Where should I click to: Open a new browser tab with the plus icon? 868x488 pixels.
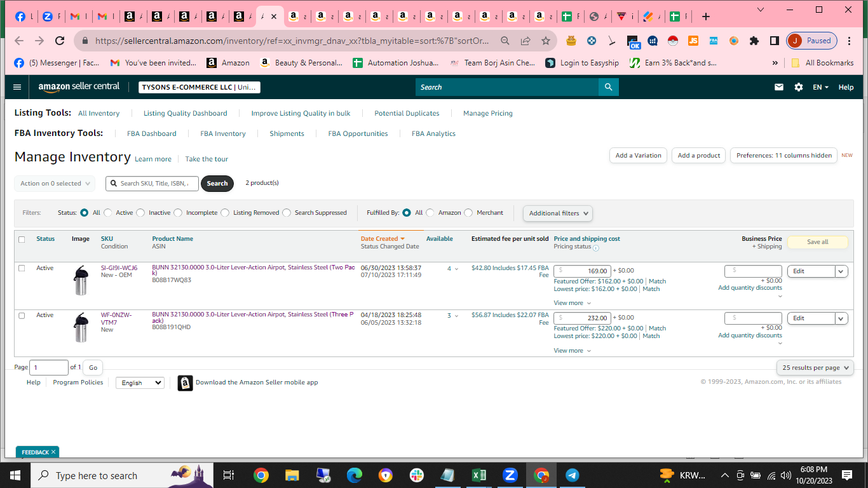coord(705,17)
